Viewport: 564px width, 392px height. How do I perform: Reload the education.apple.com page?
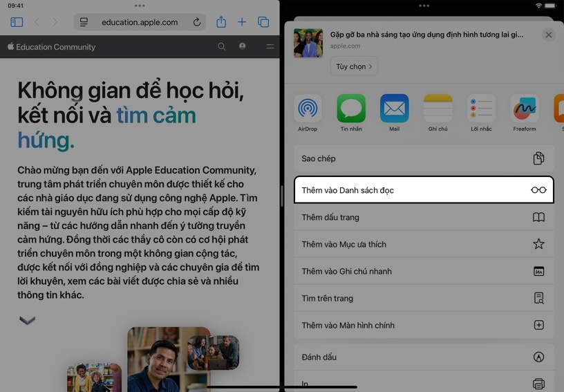pyautogui.click(x=197, y=22)
